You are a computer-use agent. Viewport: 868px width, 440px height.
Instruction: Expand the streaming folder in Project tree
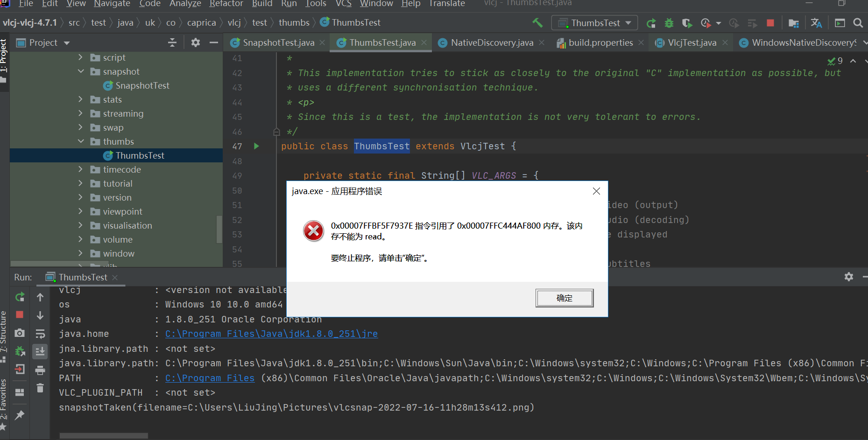(81, 113)
